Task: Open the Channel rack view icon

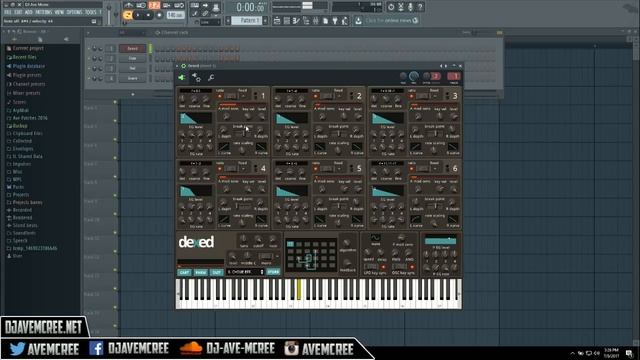Action: point(287,20)
